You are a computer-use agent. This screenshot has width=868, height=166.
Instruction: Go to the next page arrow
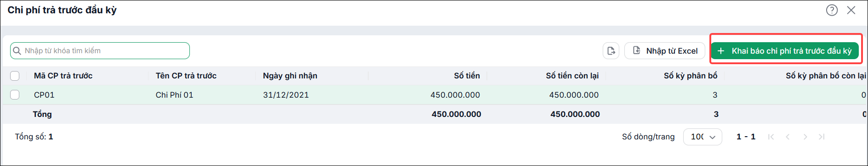(x=805, y=137)
